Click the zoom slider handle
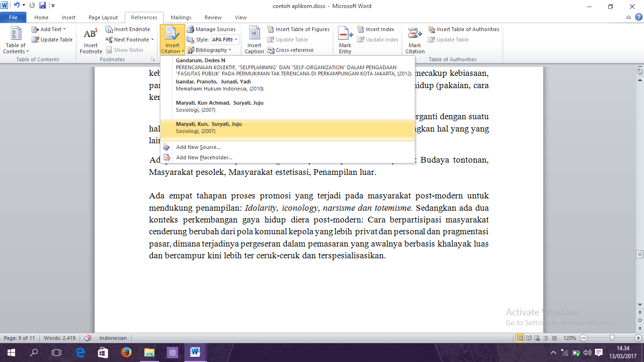This screenshot has height=362, width=644. [612, 338]
